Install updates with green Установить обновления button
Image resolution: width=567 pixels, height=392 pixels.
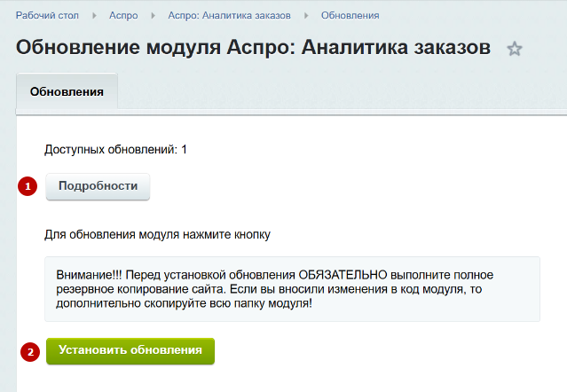coord(130,351)
